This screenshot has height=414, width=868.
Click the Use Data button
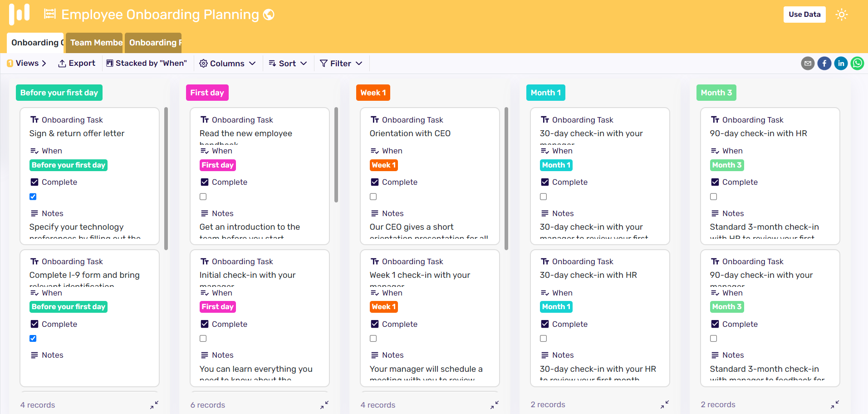[804, 14]
